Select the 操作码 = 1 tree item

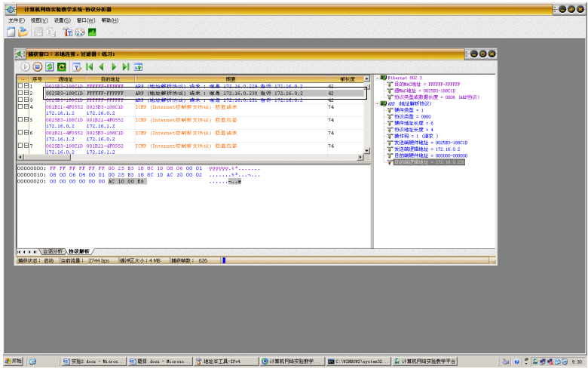coord(416,137)
